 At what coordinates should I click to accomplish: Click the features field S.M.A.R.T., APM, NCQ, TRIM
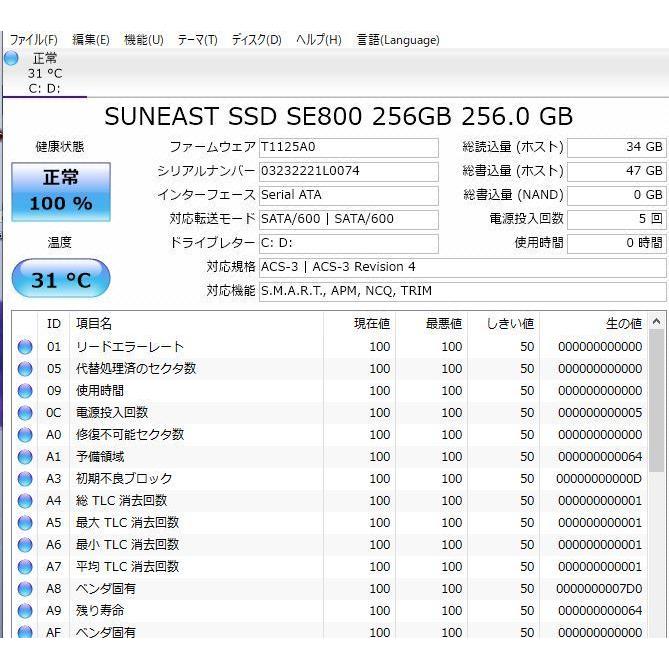click(x=462, y=291)
